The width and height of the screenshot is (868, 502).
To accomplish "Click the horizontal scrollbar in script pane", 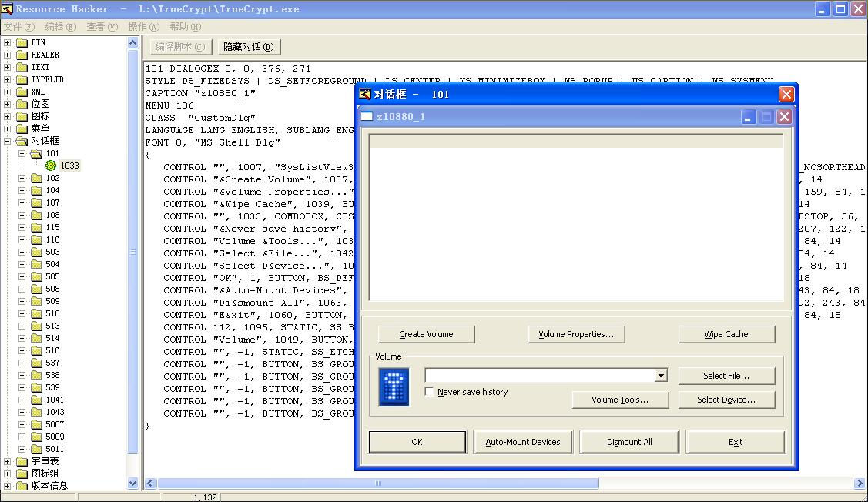I will point(377,484).
